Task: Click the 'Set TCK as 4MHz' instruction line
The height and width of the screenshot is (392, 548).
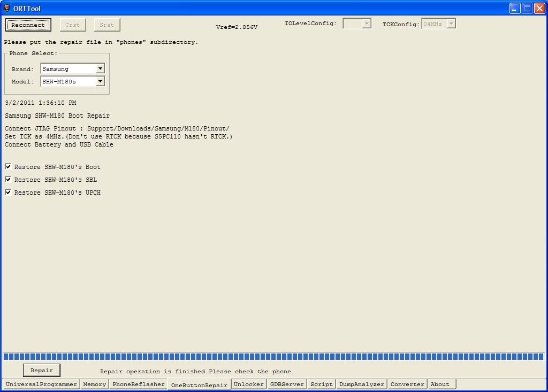Action: coord(119,136)
